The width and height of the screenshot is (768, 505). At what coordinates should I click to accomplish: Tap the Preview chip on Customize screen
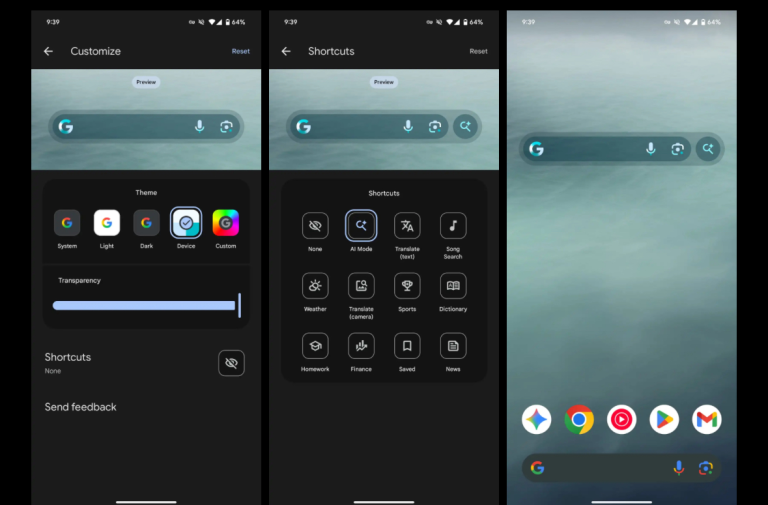tap(146, 82)
